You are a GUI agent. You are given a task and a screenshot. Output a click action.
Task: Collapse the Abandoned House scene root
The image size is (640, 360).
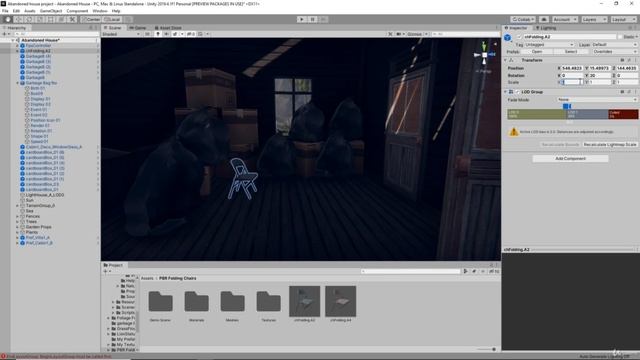point(13,40)
